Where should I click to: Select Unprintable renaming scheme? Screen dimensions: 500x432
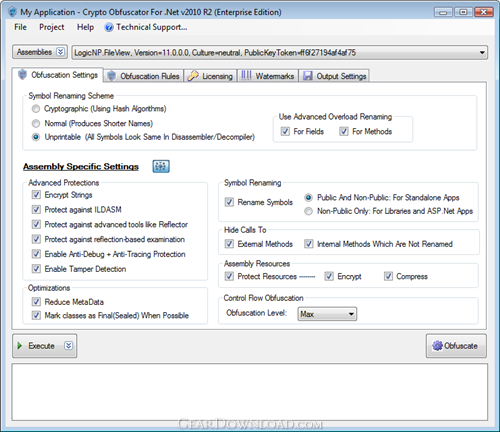point(36,137)
